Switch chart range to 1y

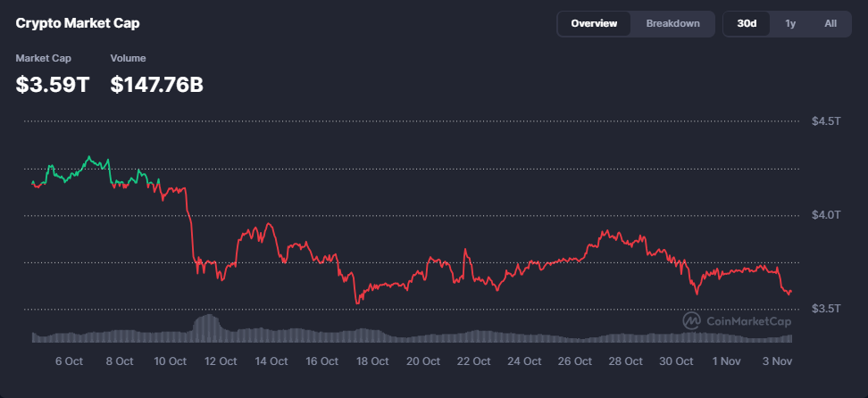[790, 23]
